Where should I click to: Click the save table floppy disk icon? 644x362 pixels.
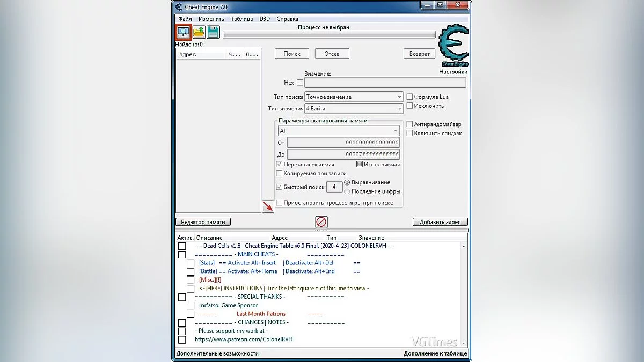click(213, 32)
